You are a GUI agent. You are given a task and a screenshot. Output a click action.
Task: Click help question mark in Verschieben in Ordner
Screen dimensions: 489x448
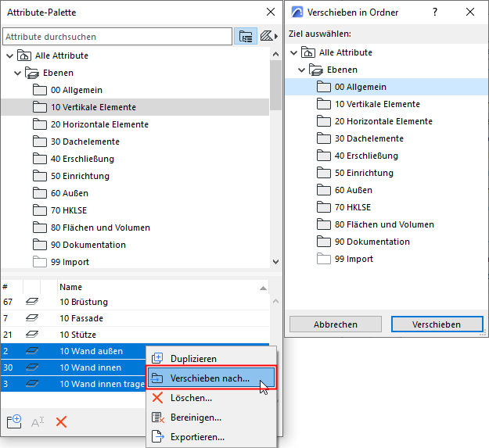pyautogui.click(x=435, y=12)
